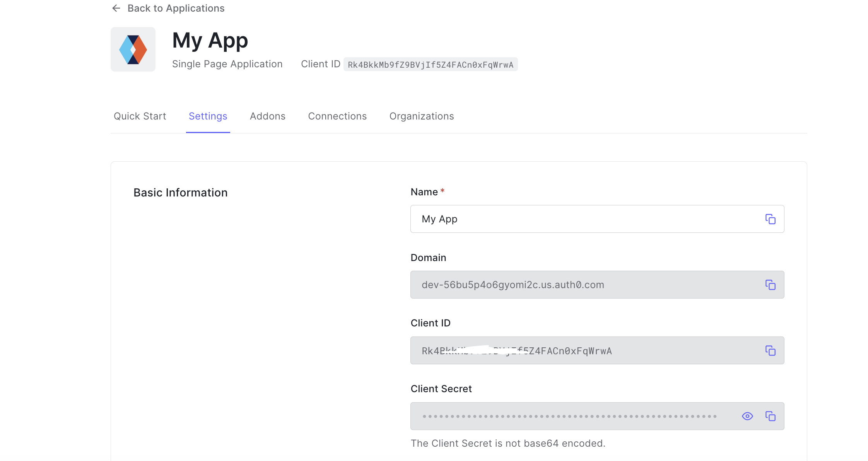868x461 pixels.
Task: Click the My App logo thumbnail
Action: [x=133, y=50]
